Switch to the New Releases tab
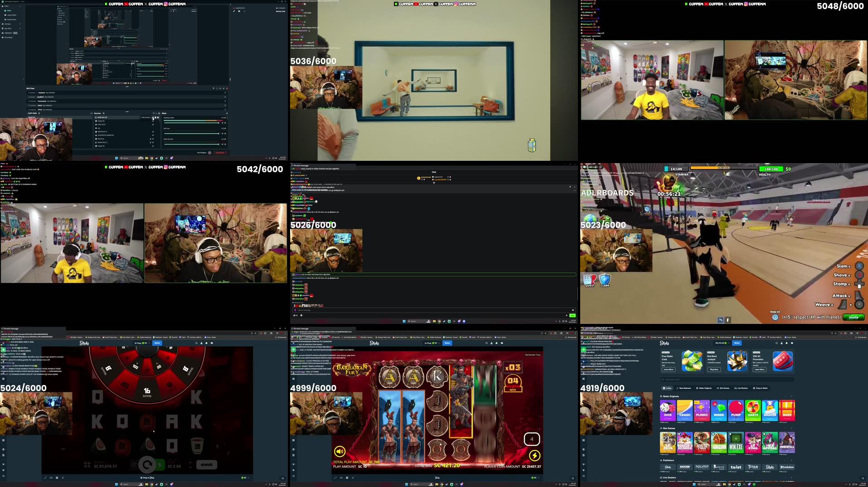This screenshot has width=868, height=487. [684, 388]
